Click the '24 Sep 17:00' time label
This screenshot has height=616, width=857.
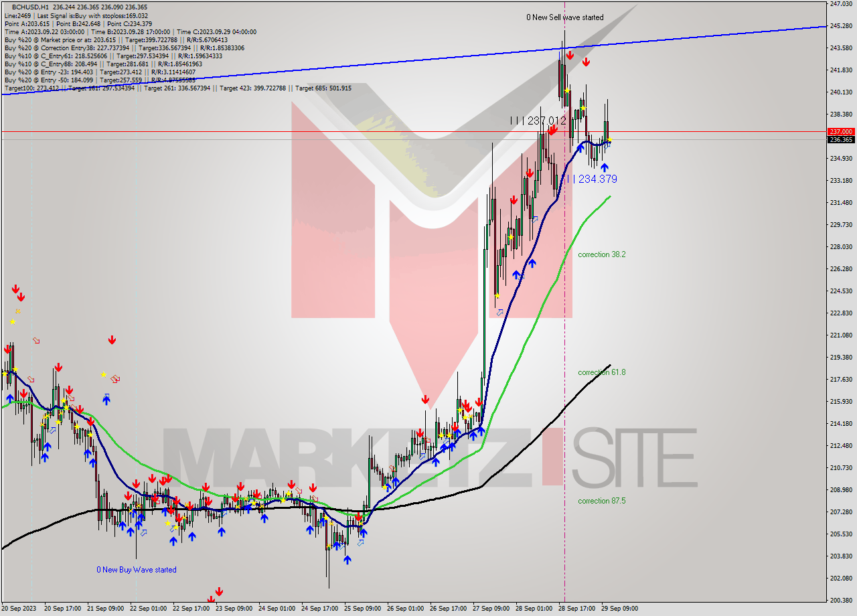pos(320,609)
